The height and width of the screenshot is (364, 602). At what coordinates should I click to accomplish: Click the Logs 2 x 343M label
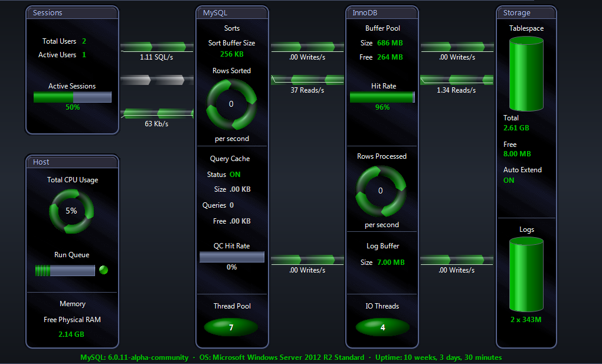click(526, 320)
